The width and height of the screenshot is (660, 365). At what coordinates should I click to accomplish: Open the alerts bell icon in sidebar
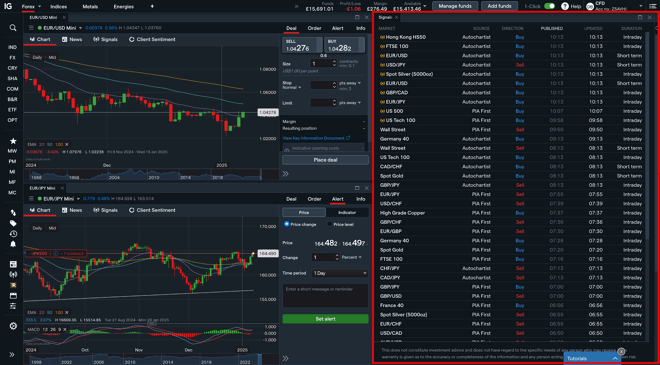coord(13,245)
